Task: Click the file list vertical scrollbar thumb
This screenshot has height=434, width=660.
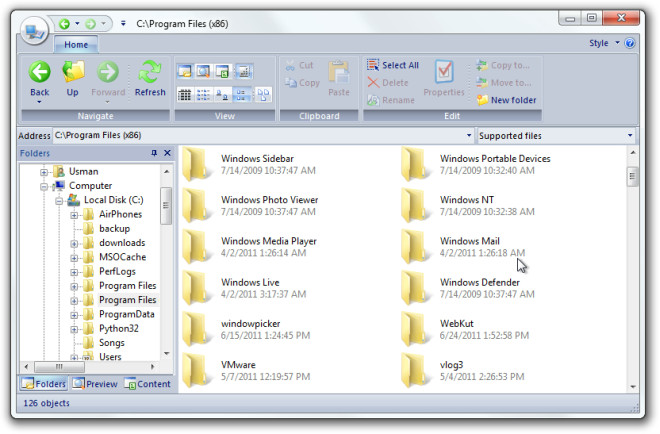Action: (632, 177)
